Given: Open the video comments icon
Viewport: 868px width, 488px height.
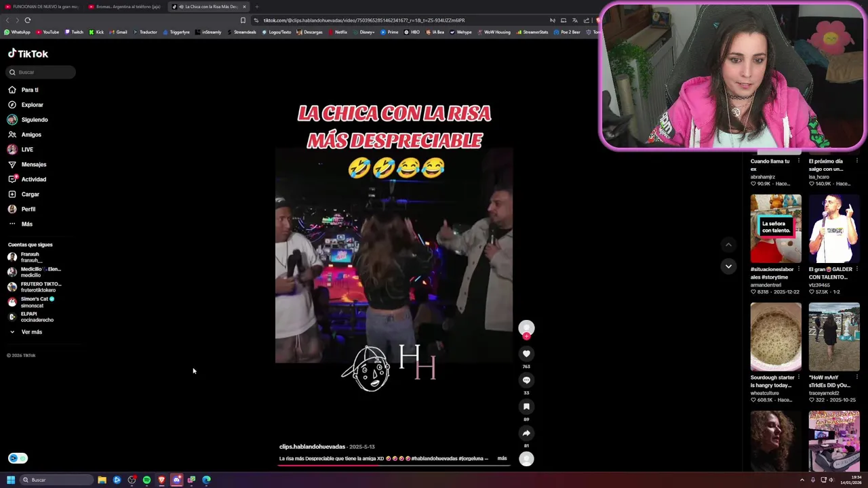Looking at the screenshot, I should [x=526, y=380].
